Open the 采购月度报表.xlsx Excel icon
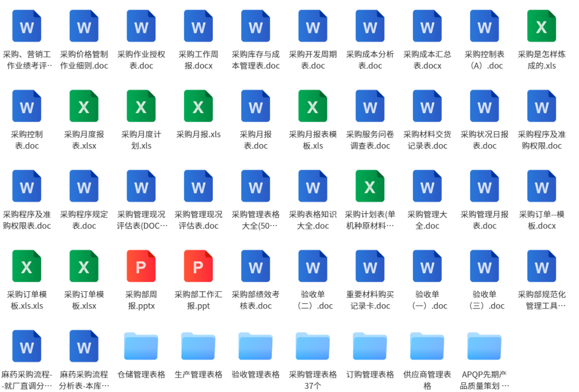 pos(84,106)
